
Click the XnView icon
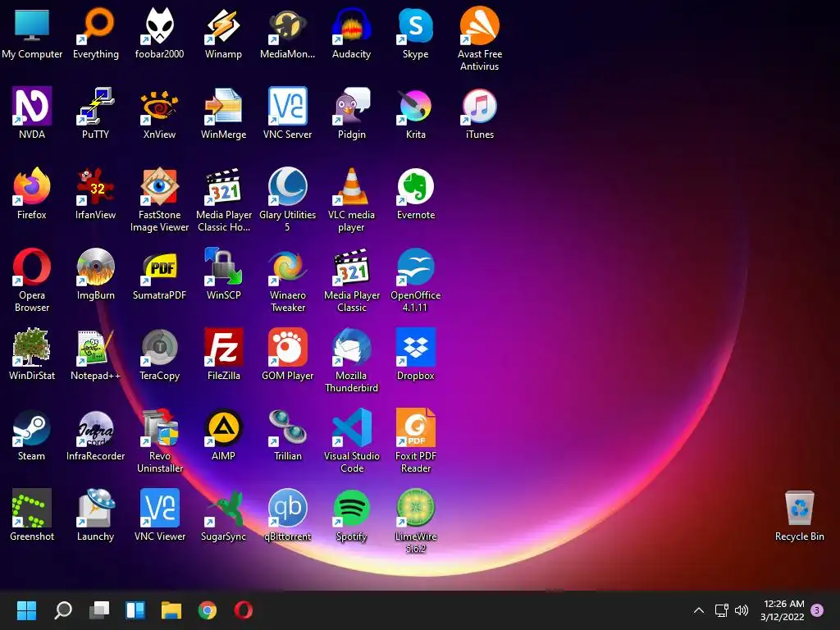tap(160, 106)
